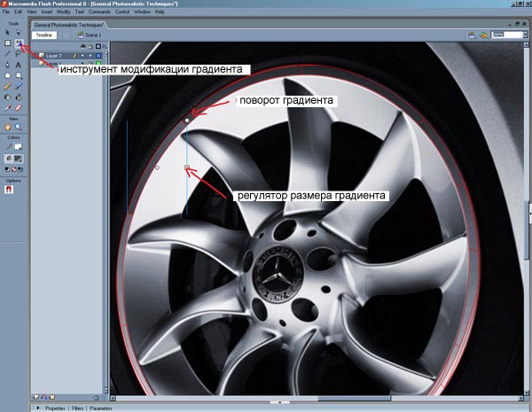The image size is (532, 412).
Task: Click the Scene 1 label
Action: pyautogui.click(x=93, y=35)
